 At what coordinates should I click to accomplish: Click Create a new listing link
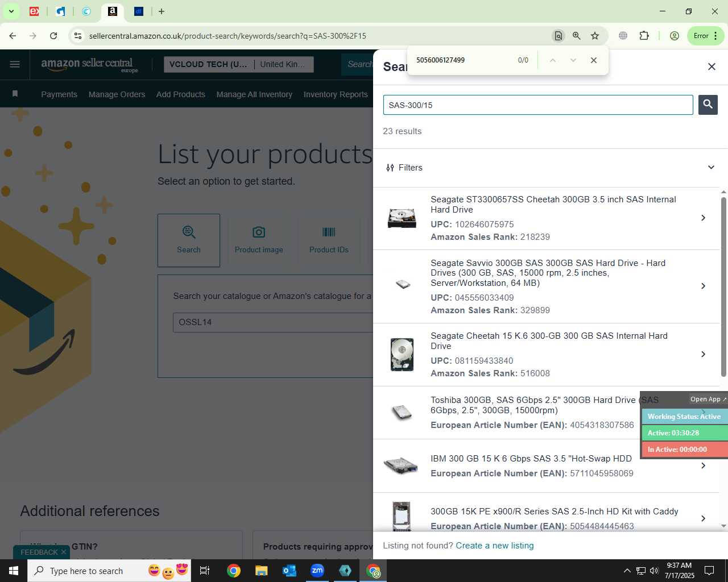coord(495,546)
